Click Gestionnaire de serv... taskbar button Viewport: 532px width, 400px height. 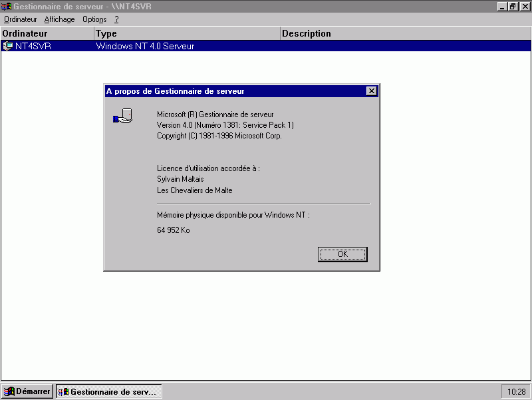pos(108,391)
